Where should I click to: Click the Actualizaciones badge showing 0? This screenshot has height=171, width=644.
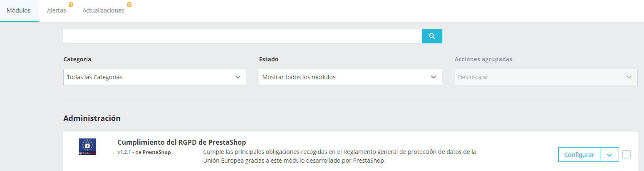pos(129,5)
